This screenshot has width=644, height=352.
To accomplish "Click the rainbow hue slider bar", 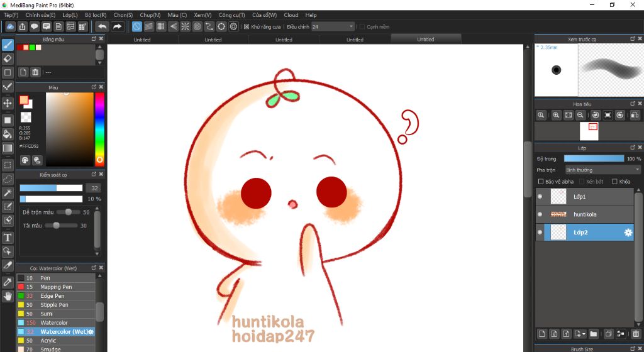I will pyautogui.click(x=99, y=129).
